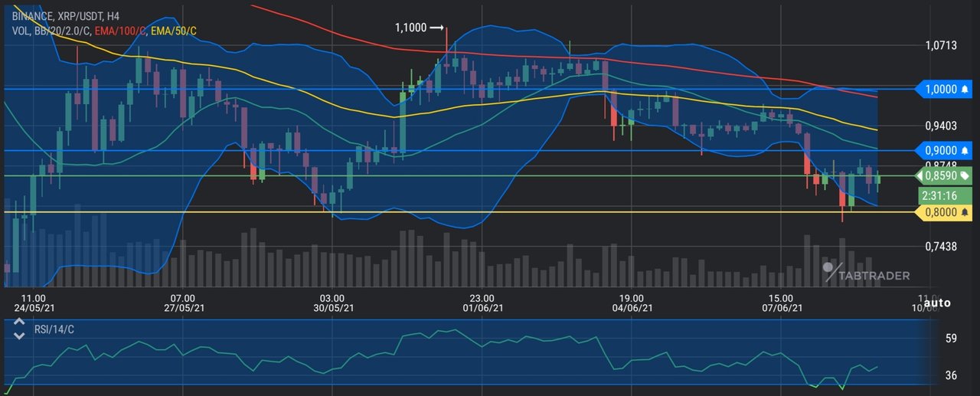980x396 pixels.
Task: Tap the tag icon on the 0,8590 price label
Action: 965,175
